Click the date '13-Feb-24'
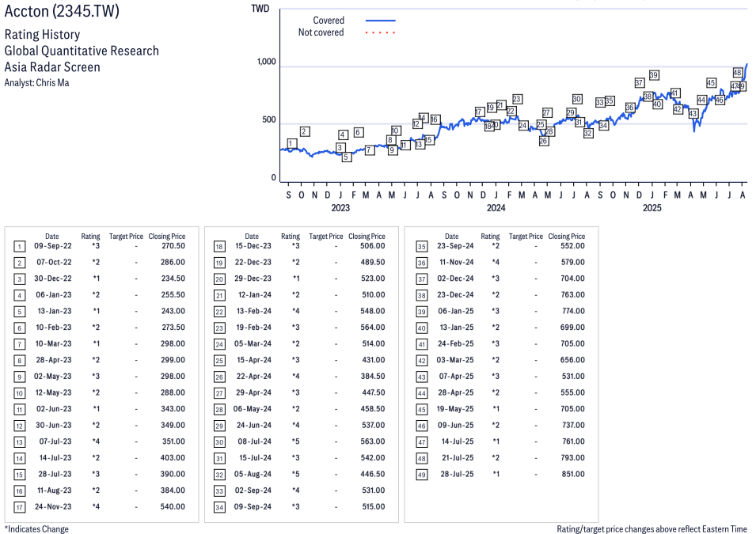Viewport: 756px width, 534px height. pyautogui.click(x=254, y=311)
